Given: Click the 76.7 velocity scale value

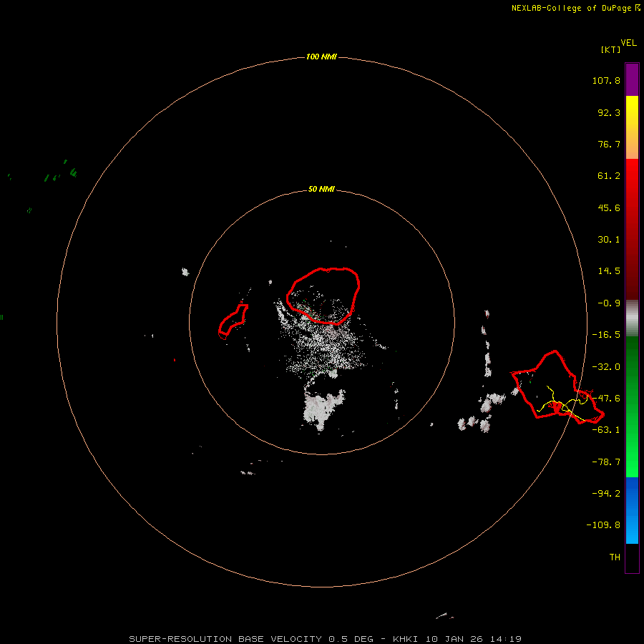Looking at the screenshot, I should (x=609, y=144).
